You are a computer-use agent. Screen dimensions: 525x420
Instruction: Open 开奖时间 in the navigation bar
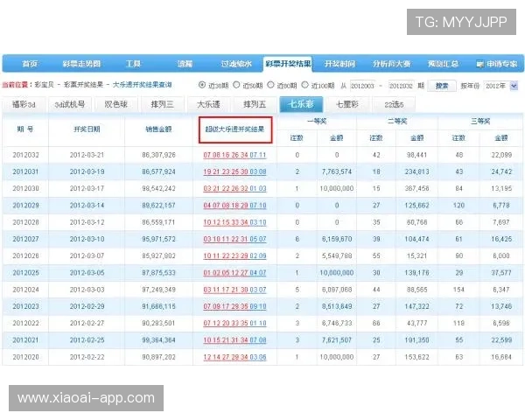(x=339, y=64)
